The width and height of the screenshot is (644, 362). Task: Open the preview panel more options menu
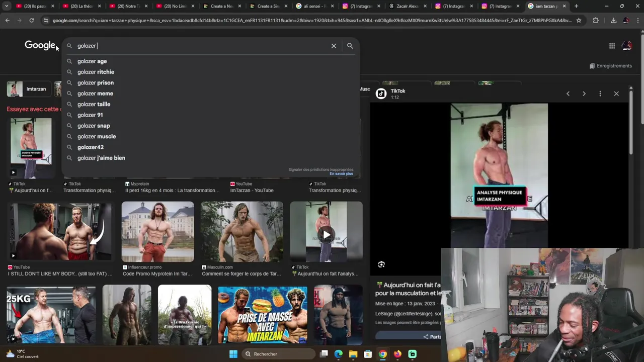[x=600, y=94]
